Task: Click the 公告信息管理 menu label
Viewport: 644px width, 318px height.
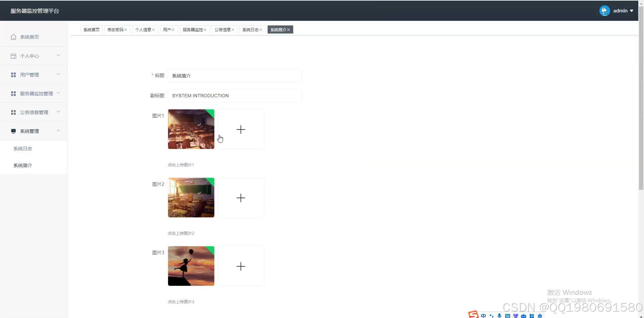Action: tap(34, 112)
